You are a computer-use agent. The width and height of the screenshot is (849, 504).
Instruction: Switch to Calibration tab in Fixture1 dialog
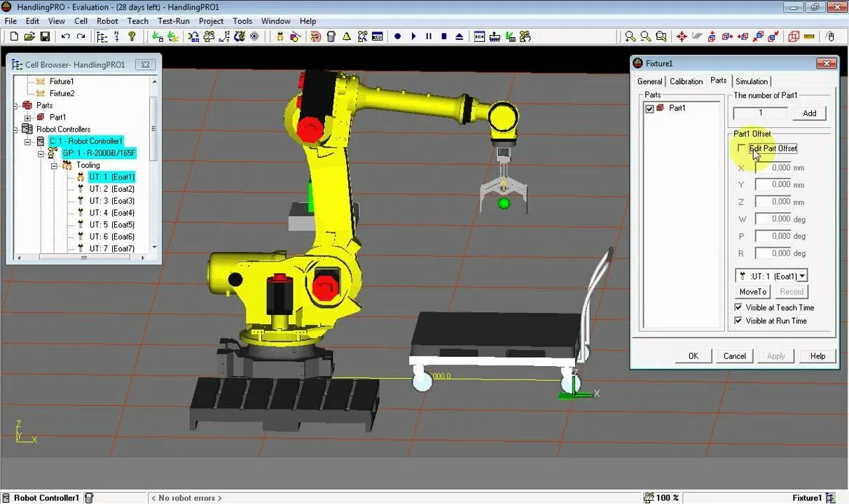click(686, 81)
